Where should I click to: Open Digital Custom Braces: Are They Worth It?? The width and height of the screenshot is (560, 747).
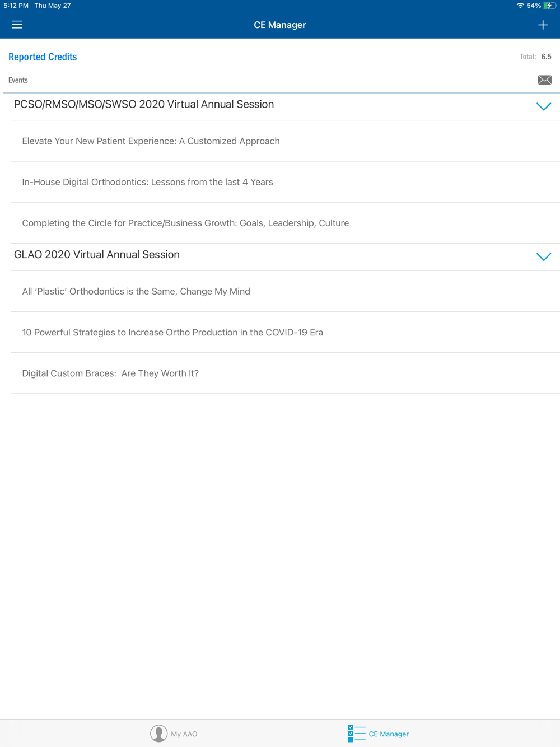point(110,373)
